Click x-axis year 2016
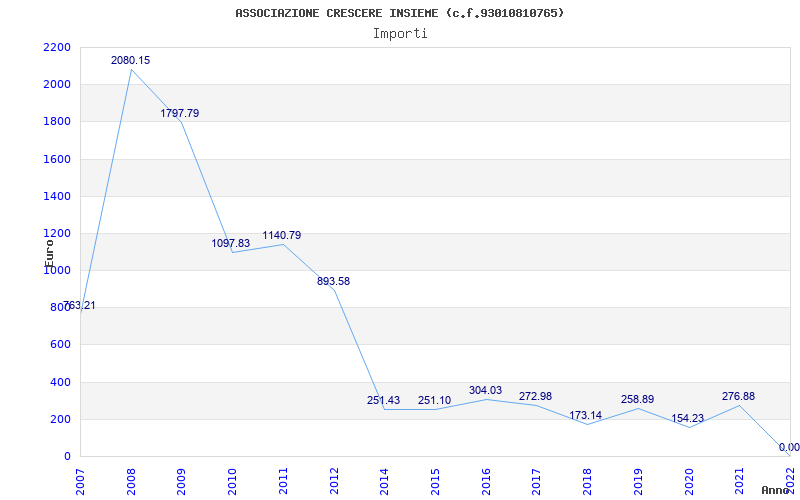This screenshot has height=500, width=800. click(486, 481)
